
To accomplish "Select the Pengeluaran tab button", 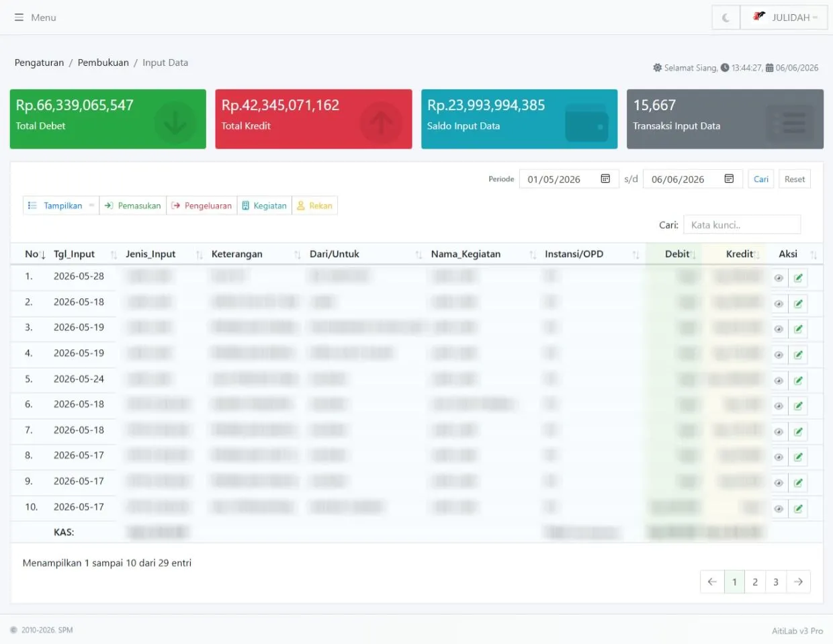I will (202, 205).
